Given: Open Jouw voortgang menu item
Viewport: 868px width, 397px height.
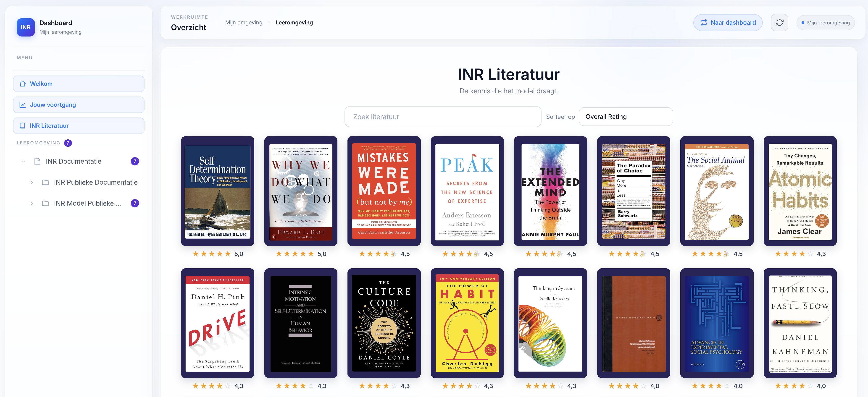Looking at the screenshot, I should tap(79, 105).
